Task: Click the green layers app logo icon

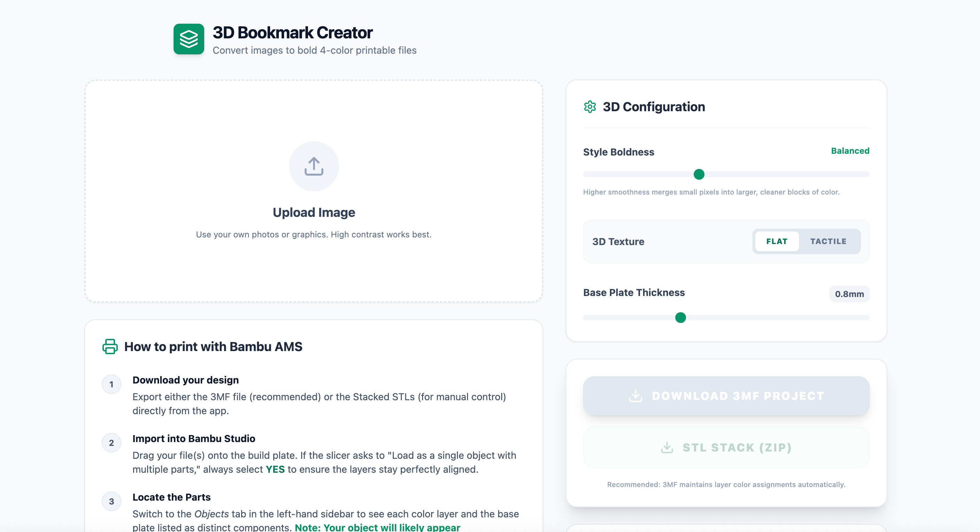Action: [189, 39]
